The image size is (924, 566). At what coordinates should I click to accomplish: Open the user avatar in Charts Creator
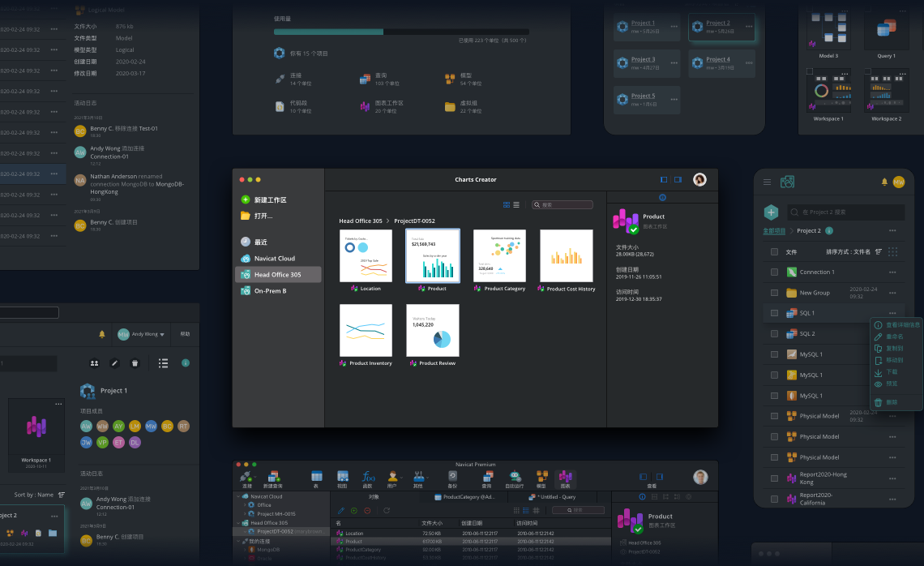(699, 180)
